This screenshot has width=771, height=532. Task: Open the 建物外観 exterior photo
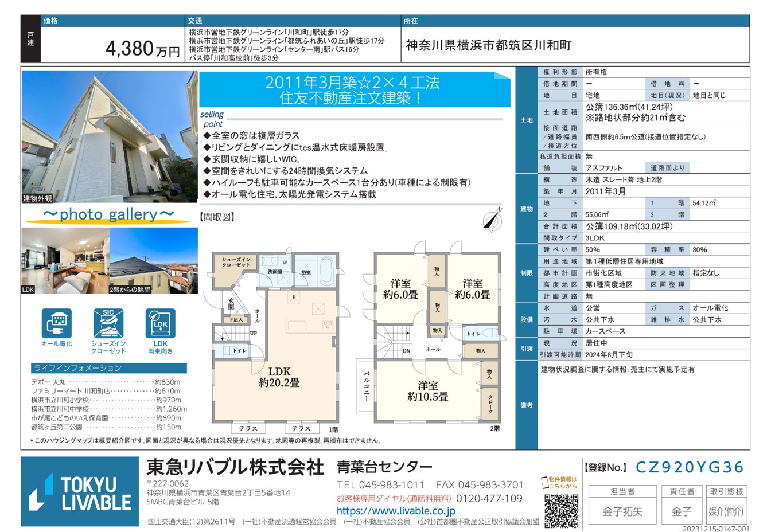tap(110, 136)
